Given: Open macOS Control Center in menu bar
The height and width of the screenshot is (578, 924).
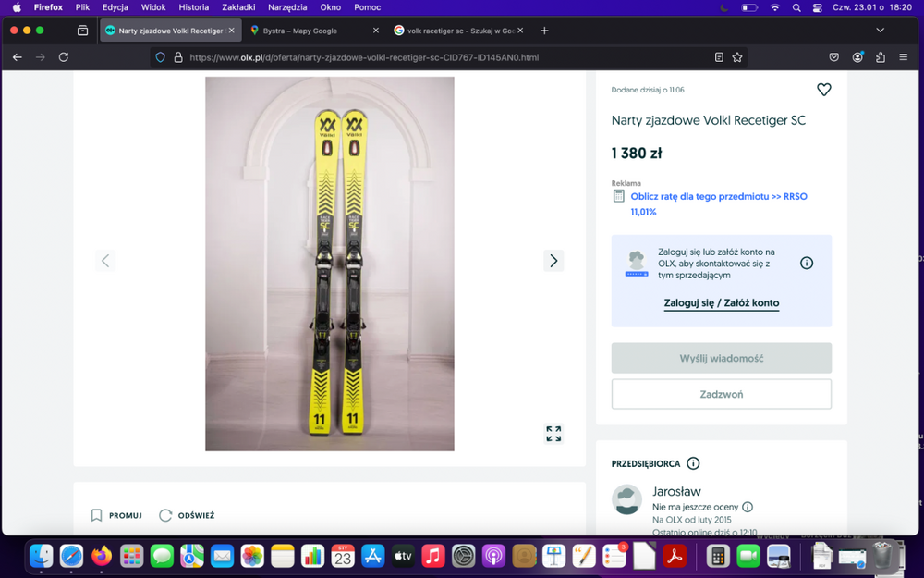Looking at the screenshot, I should [x=817, y=7].
